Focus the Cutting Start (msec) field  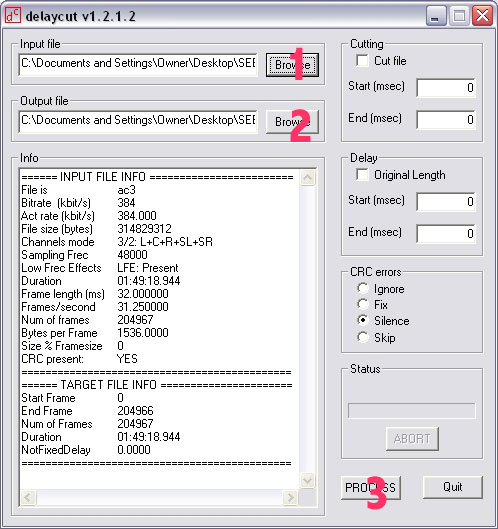(x=446, y=88)
